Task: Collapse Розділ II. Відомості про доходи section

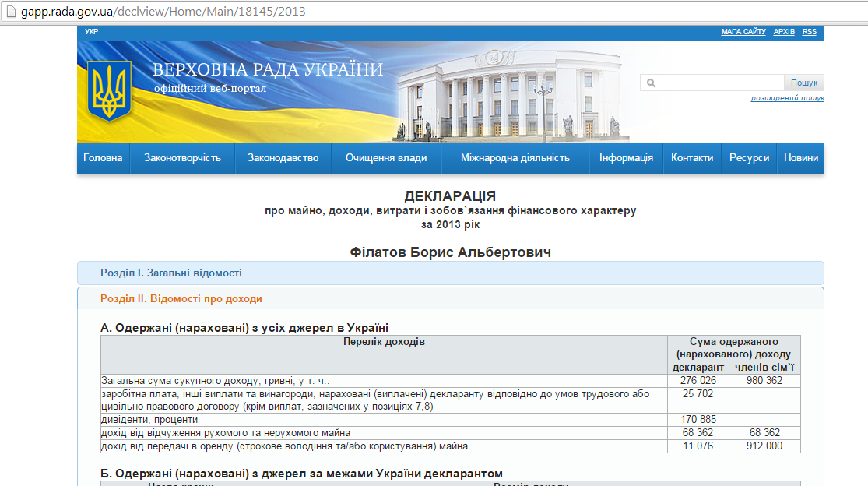Action: [181, 298]
